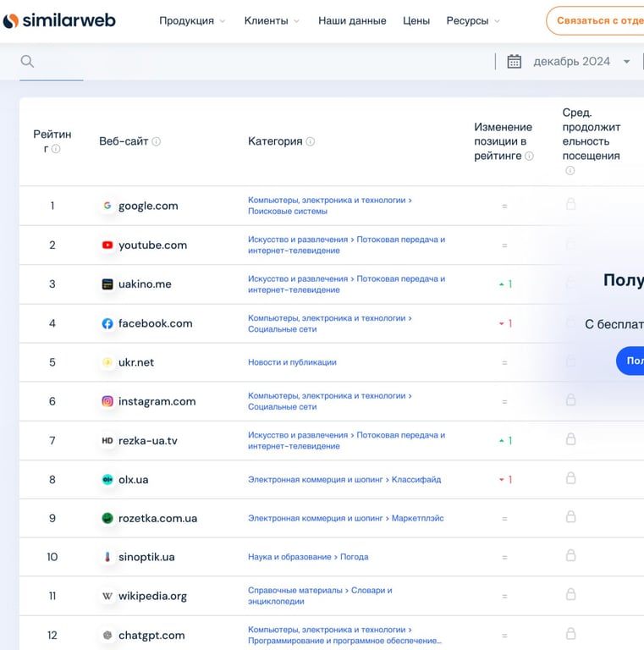Click the info icon next to Категория

(311, 142)
